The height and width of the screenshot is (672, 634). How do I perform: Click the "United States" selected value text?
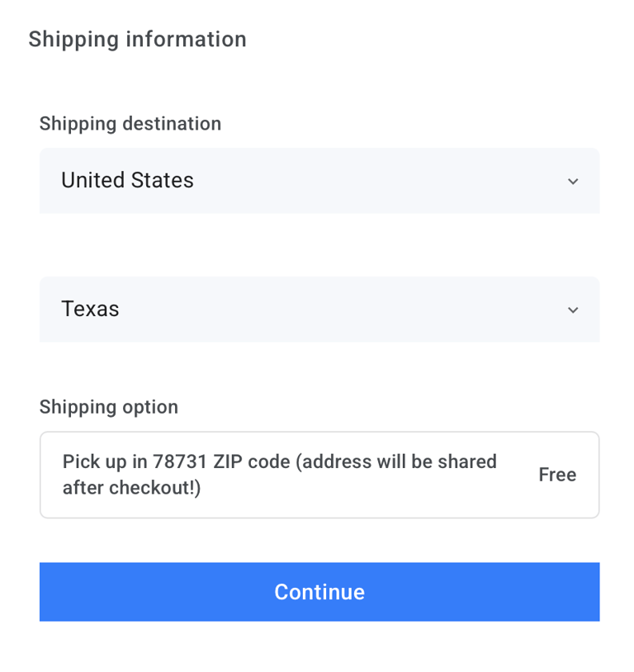(x=127, y=180)
